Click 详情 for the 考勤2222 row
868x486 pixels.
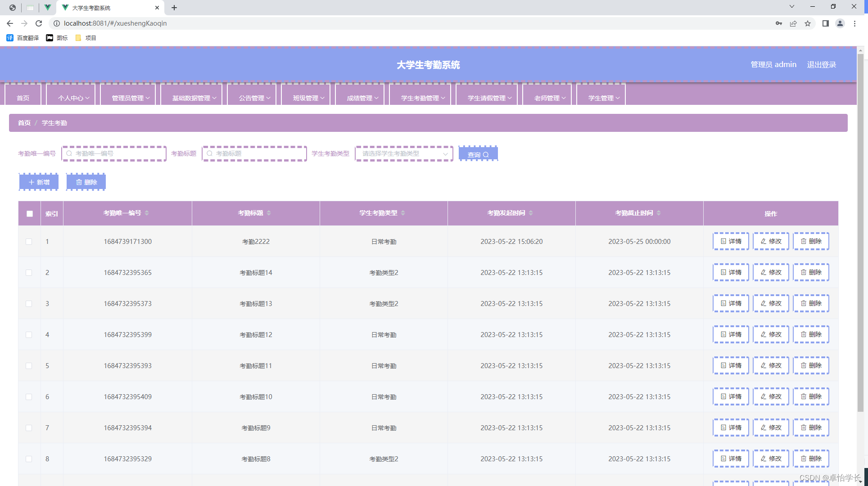coord(731,241)
